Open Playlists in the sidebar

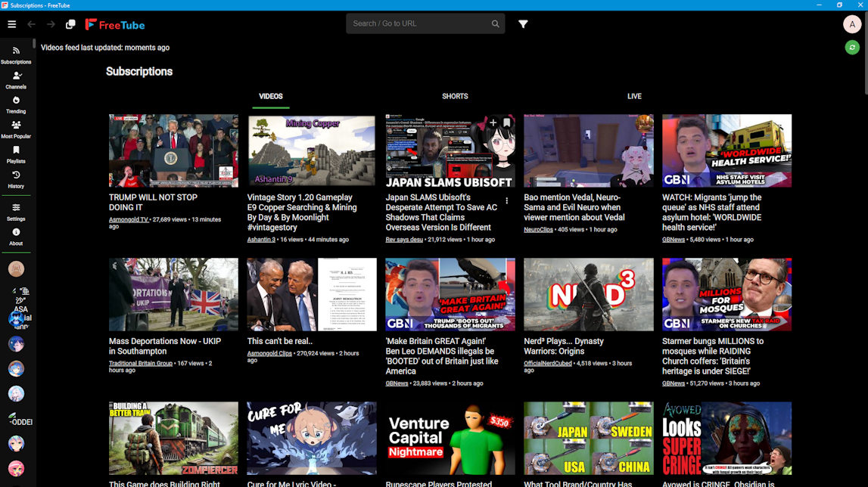[x=16, y=154]
